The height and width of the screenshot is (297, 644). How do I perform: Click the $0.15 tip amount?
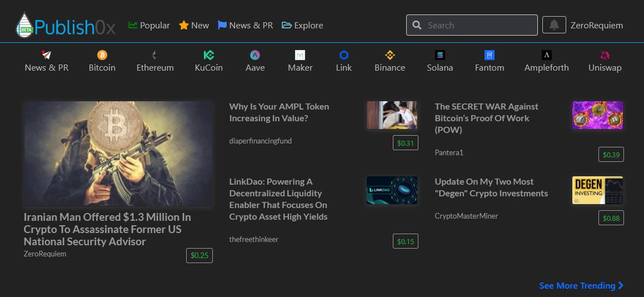[x=406, y=241]
